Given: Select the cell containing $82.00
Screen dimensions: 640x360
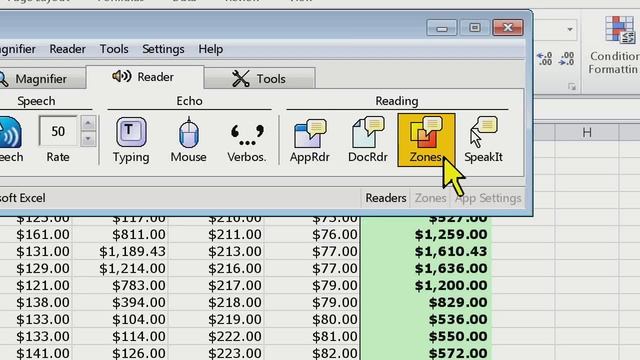Looking at the screenshot, I should [x=312, y=353].
